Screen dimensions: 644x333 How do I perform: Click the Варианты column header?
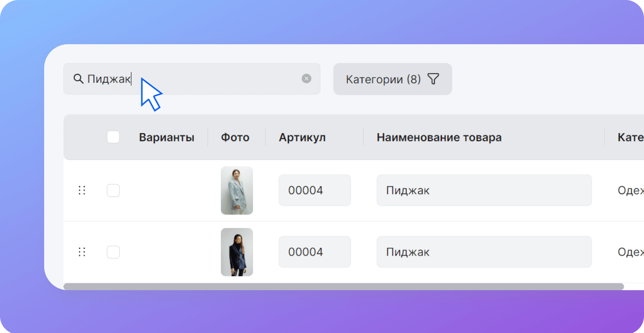coord(167,137)
